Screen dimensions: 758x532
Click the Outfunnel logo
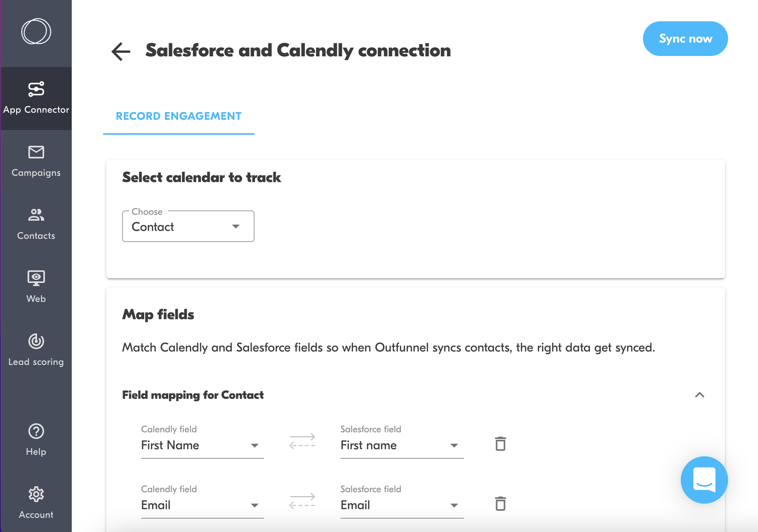coord(36,31)
